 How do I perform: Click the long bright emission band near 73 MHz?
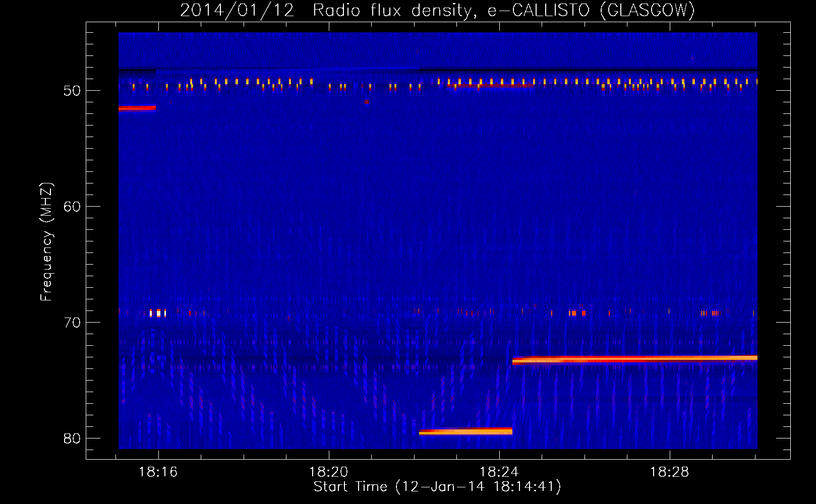tap(634, 359)
